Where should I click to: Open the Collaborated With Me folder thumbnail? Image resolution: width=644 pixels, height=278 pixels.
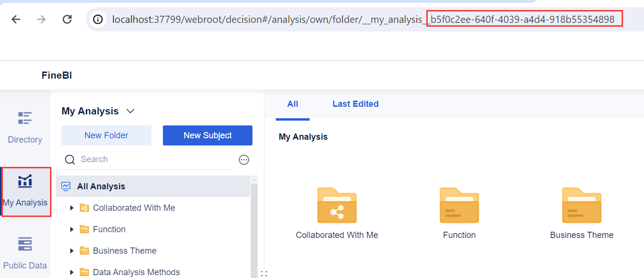pyautogui.click(x=337, y=206)
